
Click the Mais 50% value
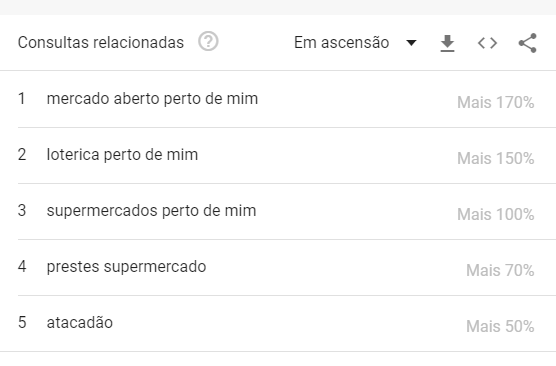pyautogui.click(x=500, y=326)
